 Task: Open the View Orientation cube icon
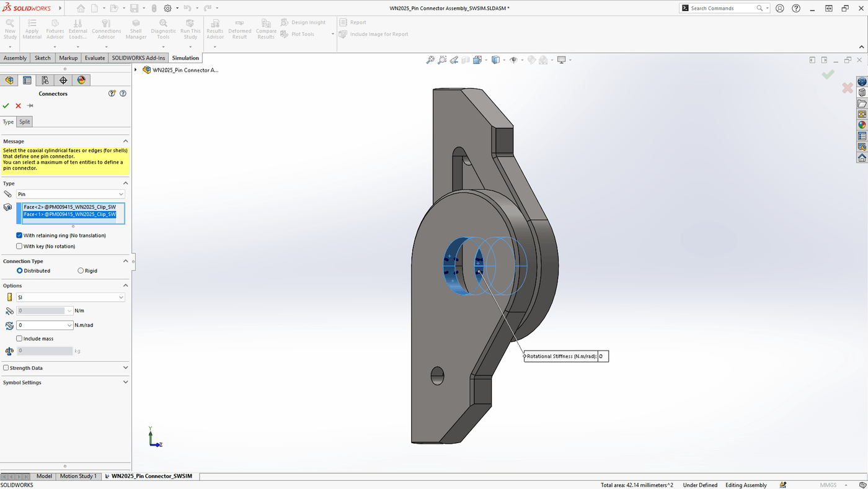[x=496, y=60]
